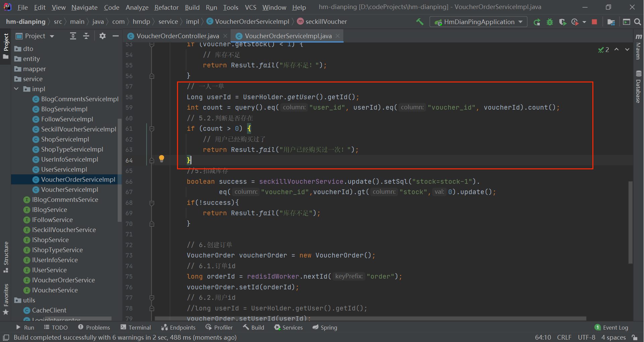Go to previous highlighted problem arrow

pos(617,49)
